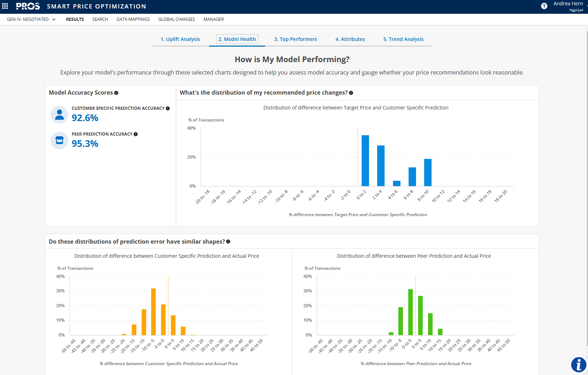Switch to the Uplift Analysis tab
This screenshot has height=375, width=588.
click(x=180, y=39)
